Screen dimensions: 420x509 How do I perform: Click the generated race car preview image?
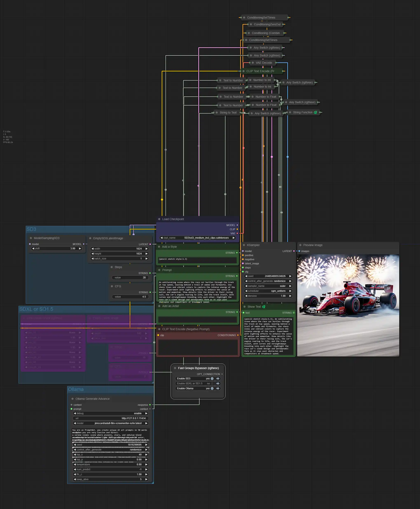(x=348, y=305)
